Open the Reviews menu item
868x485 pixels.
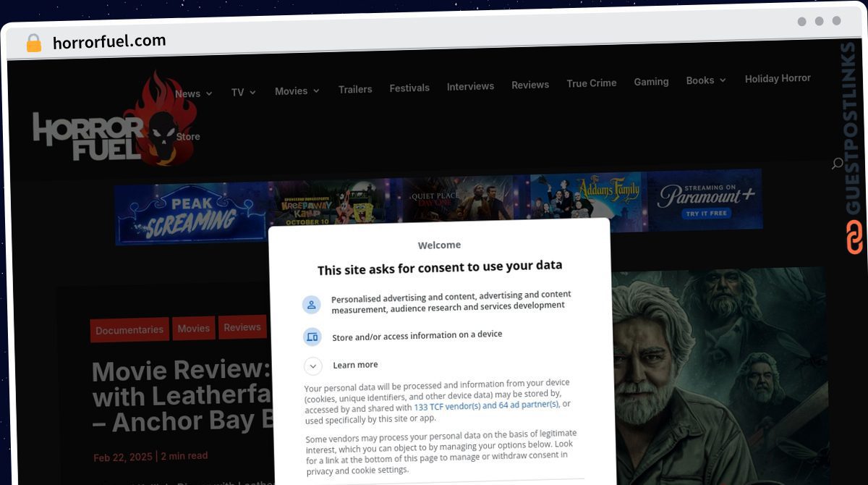click(x=530, y=85)
